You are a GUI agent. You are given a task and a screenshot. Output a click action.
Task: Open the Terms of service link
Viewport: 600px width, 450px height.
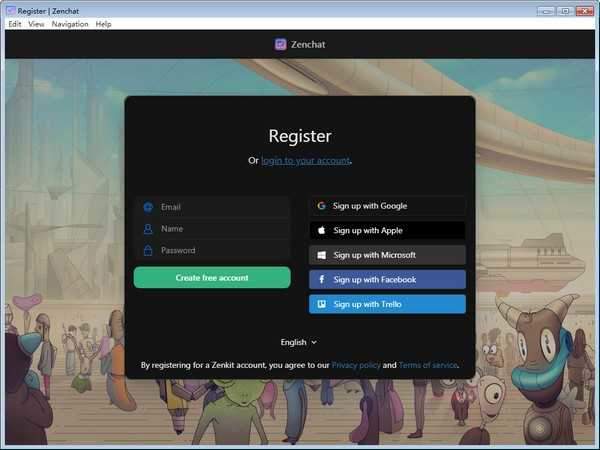[427, 366]
